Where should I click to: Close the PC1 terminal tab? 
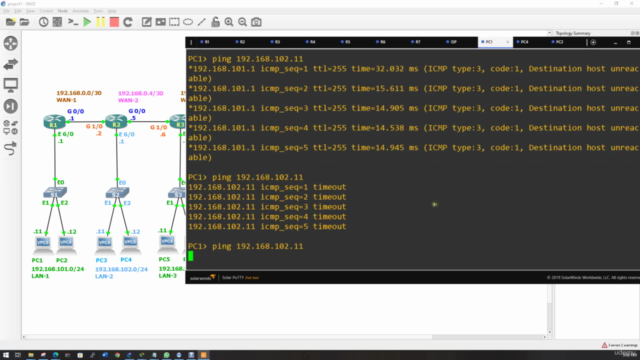click(508, 42)
